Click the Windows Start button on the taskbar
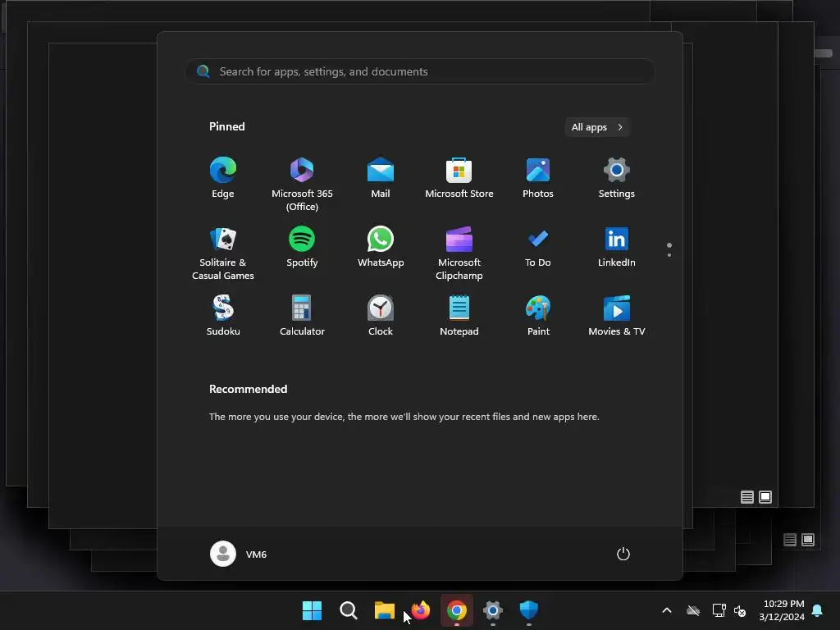The width and height of the screenshot is (840, 630). pyautogui.click(x=312, y=610)
